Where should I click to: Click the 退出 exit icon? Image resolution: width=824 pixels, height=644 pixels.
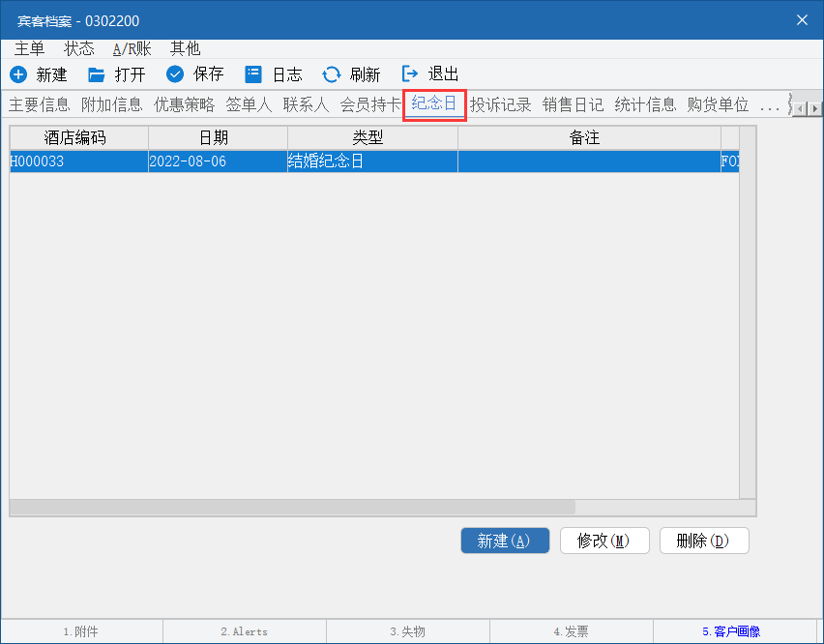tap(410, 74)
